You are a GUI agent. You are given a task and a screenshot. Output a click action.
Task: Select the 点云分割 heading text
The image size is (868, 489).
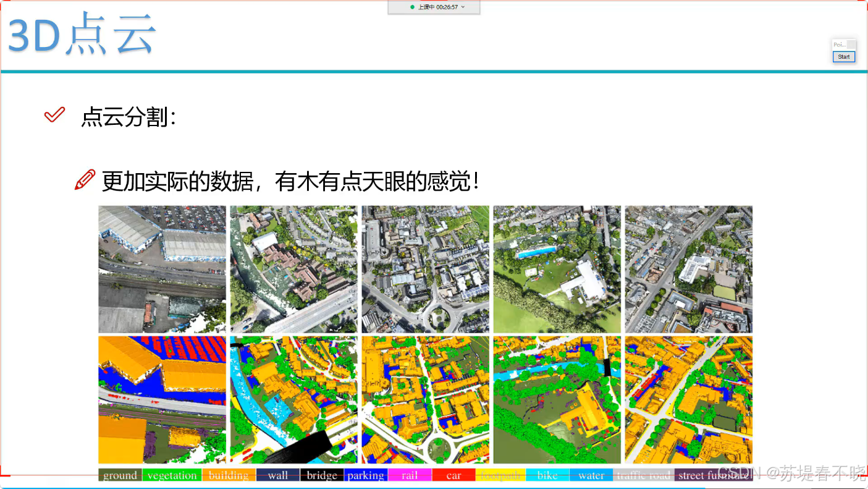coord(129,116)
